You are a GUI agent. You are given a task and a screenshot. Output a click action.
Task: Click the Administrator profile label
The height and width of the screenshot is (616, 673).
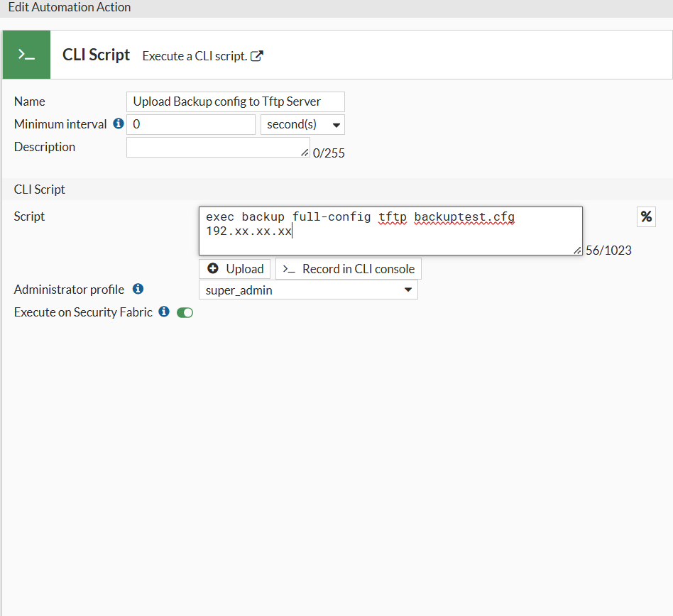tap(69, 290)
